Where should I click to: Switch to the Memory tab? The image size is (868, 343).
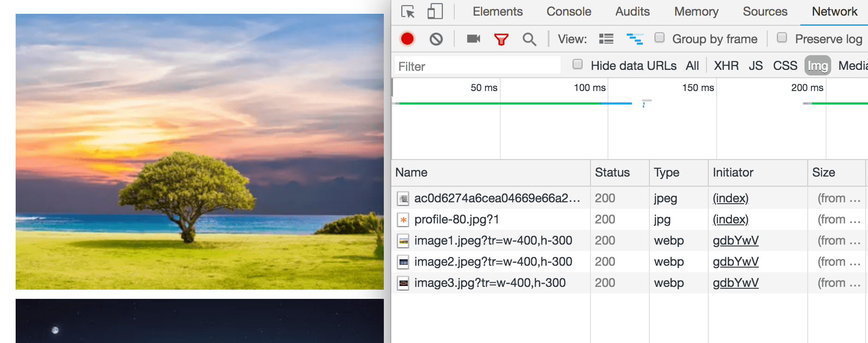click(696, 11)
